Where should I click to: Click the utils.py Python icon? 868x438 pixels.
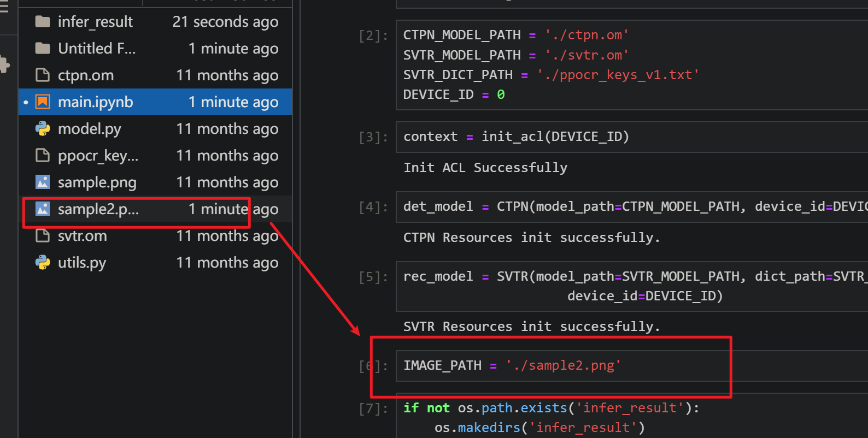tap(43, 263)
